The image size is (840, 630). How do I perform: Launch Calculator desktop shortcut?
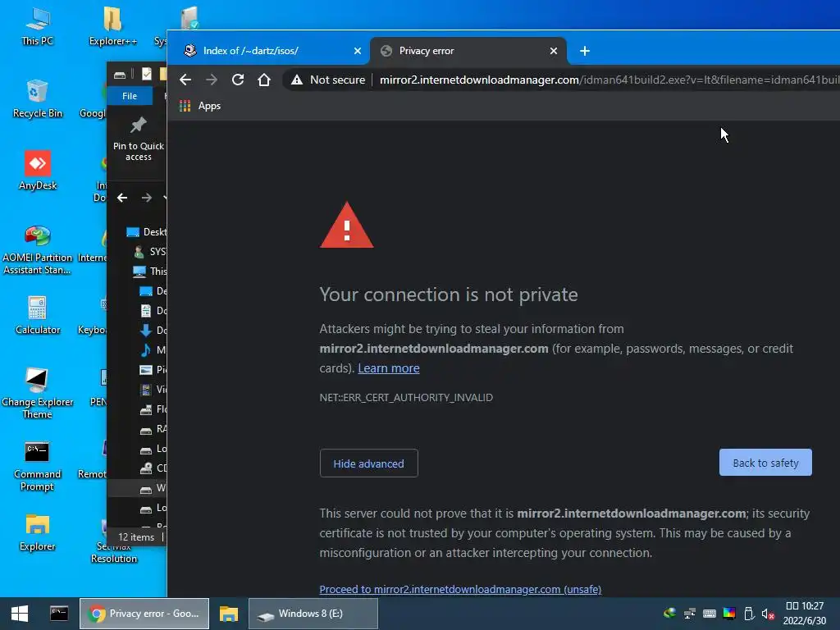click(38, 316)
